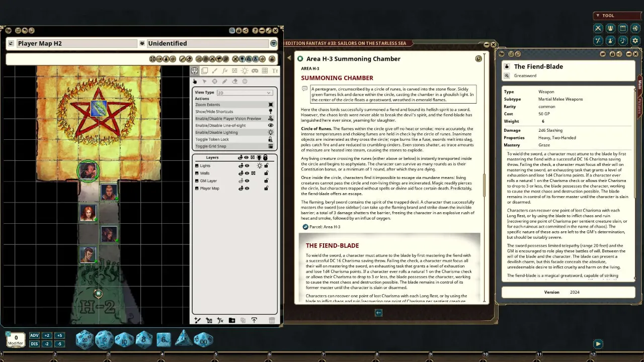
Task: Select the map settings pentagram tab
Action: click(195, 71)
